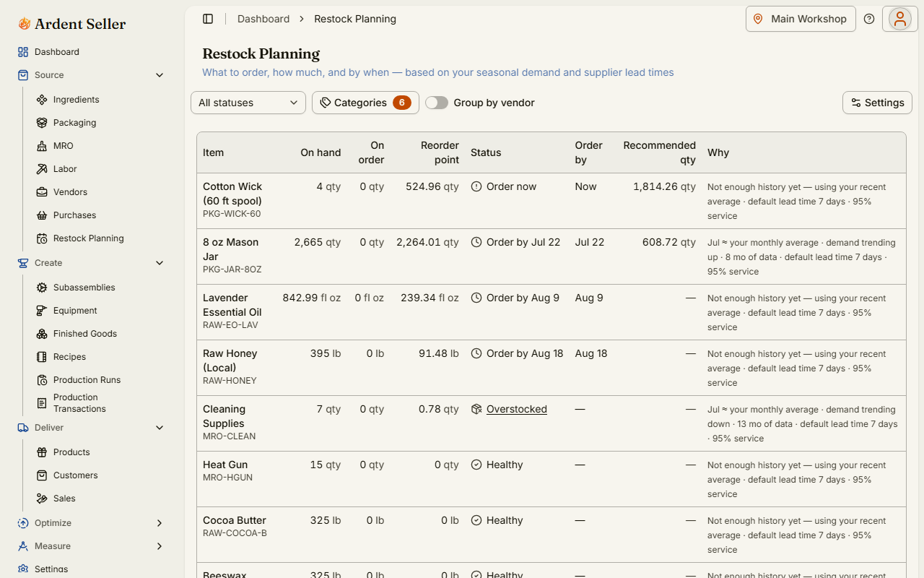This screenshot has width=924, height=578.
Task: Click the SKU text PKG-JAR-8OZ
Action: [x=232, y=269]
